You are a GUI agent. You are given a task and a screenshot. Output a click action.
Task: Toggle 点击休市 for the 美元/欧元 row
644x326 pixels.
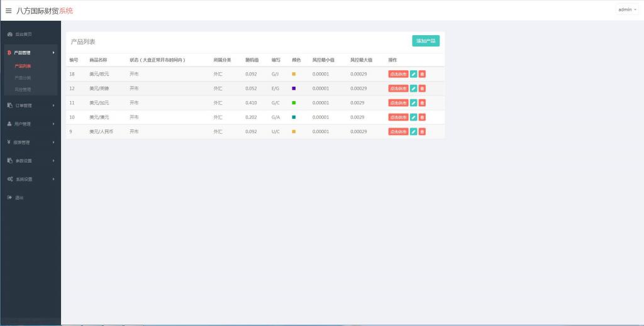398,74
